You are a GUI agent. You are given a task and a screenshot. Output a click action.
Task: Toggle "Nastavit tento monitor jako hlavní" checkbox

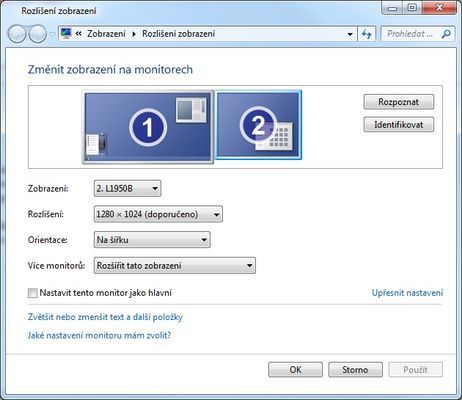click(x=33, y=293)
